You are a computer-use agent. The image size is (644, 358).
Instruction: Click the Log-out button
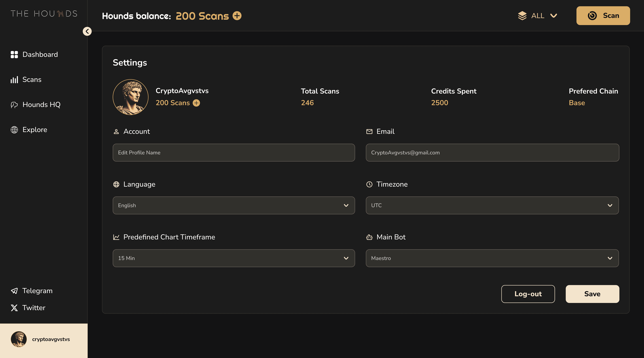tap(528, 294)
